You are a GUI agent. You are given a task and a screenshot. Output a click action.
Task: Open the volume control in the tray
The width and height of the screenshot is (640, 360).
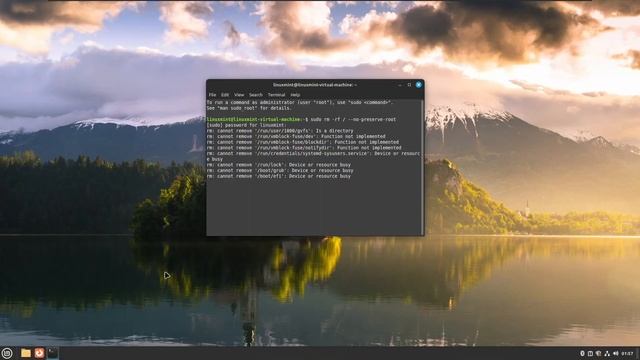616,353
